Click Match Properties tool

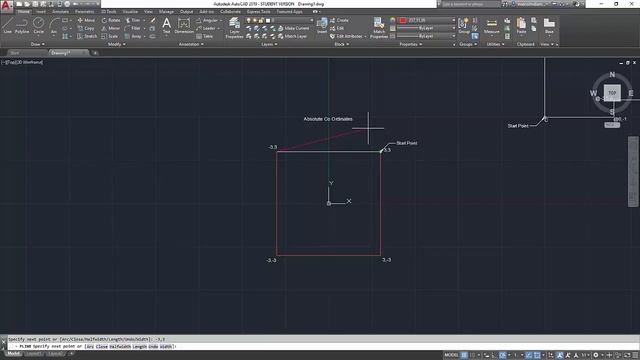[379, 28]
